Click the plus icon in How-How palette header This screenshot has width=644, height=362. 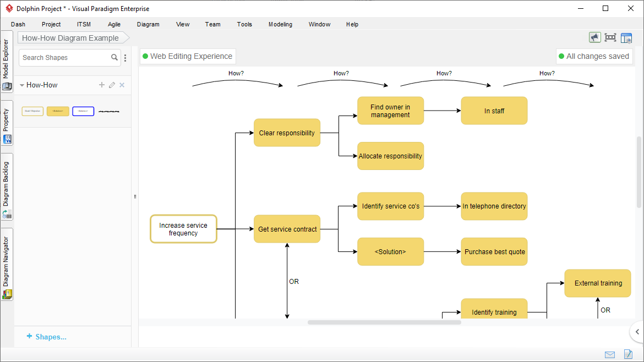[102, 85]
